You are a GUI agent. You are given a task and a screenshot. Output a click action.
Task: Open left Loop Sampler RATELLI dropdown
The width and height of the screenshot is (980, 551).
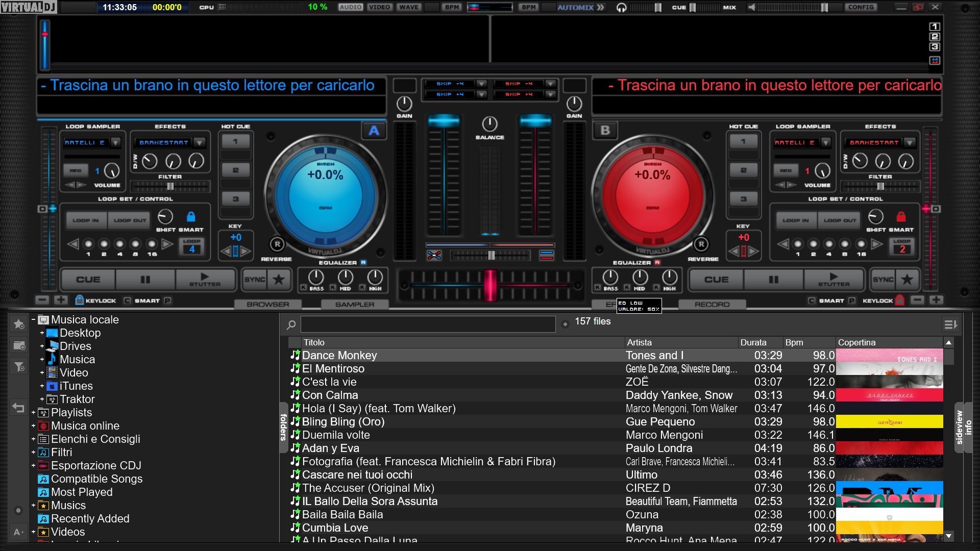click(115, 142)
